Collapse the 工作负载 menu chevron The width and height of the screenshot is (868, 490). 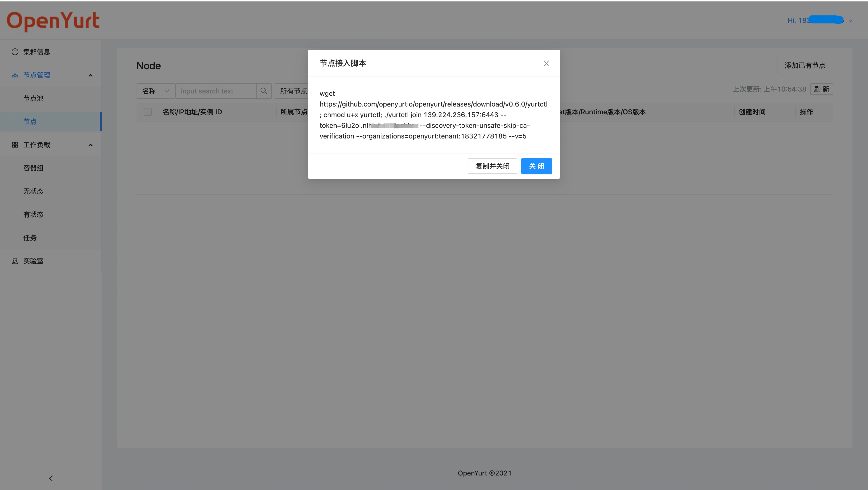pyautogui.click(x=90, y=145)
